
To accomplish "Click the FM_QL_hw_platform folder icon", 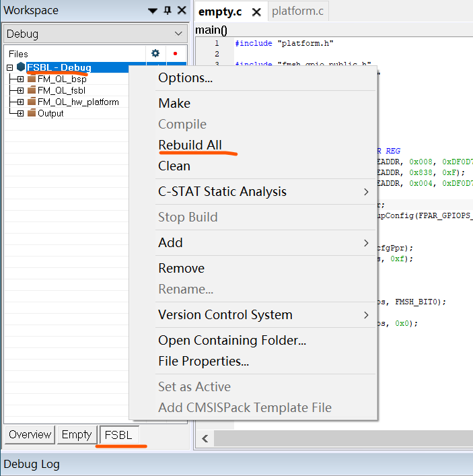I will 31,102.
